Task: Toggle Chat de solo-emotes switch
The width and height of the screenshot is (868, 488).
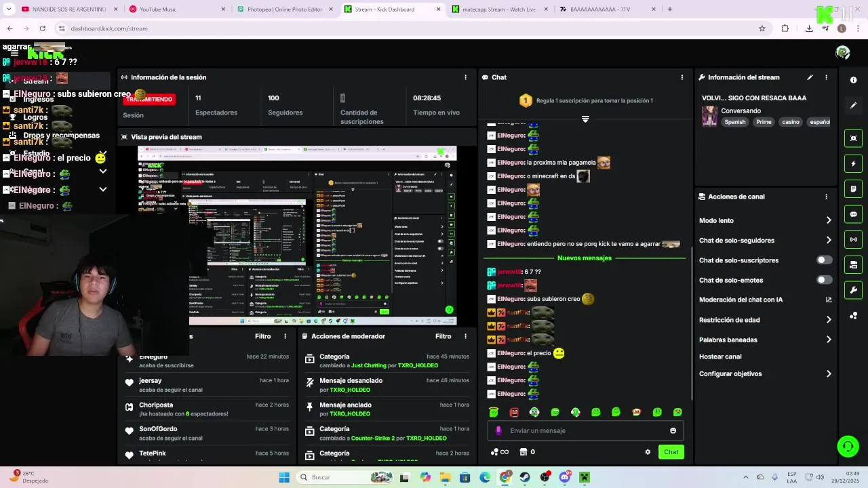Action: pos(824,280)
